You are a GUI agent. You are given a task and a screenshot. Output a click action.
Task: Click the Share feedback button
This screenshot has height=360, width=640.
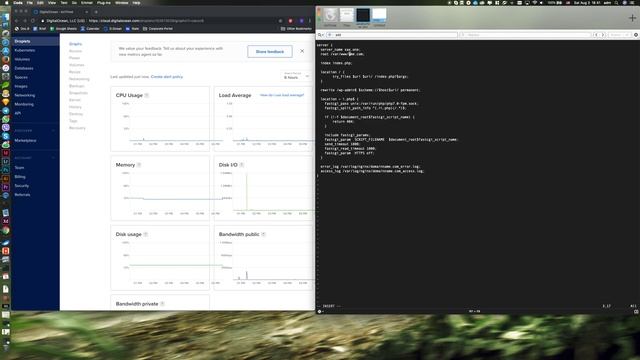[270, 51]
